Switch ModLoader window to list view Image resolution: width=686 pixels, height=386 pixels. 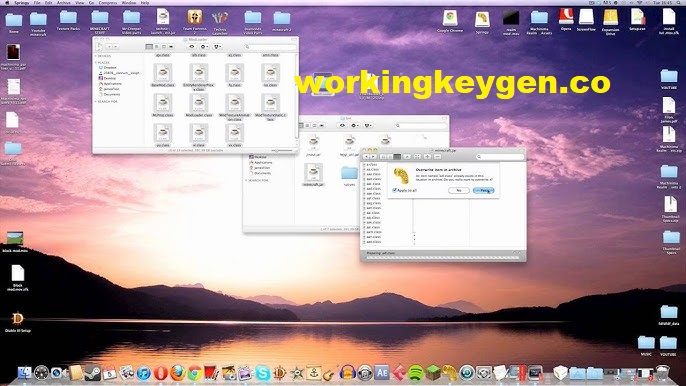point(156,46)
